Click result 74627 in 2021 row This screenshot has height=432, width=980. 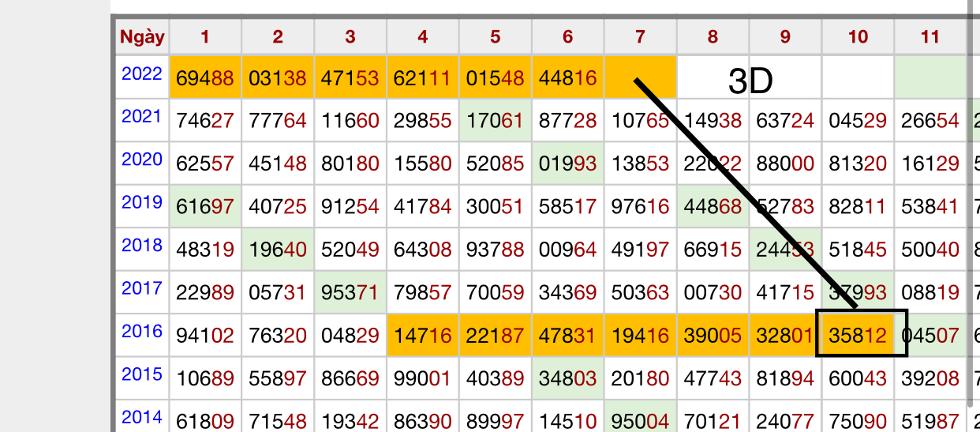click(205, 121)
